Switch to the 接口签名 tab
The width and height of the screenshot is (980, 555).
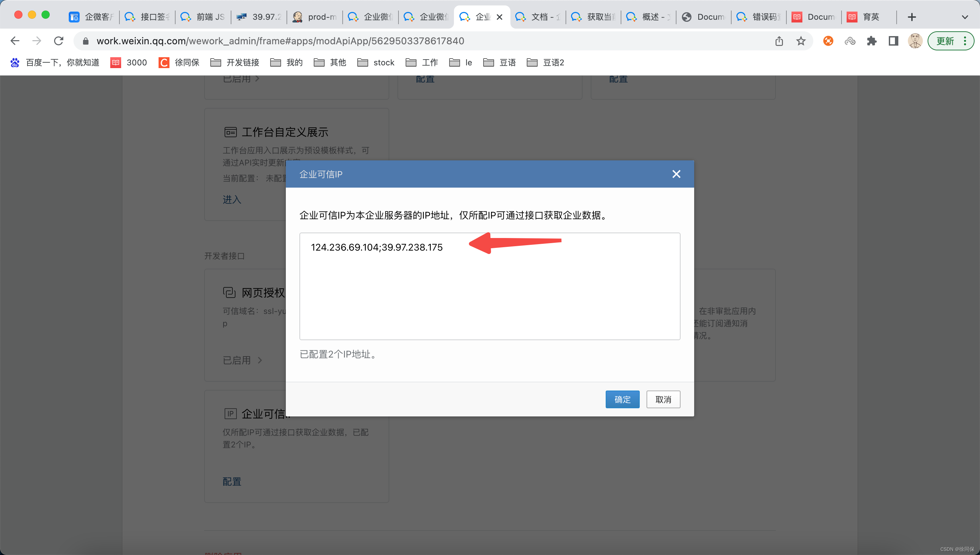147,17
